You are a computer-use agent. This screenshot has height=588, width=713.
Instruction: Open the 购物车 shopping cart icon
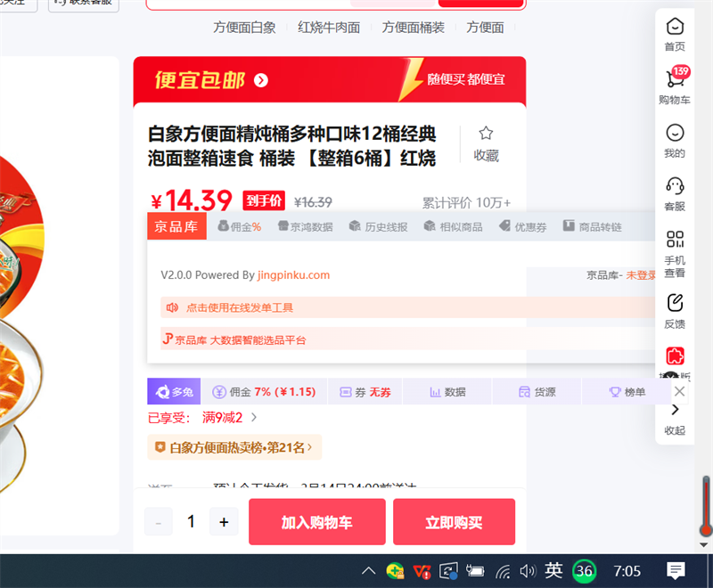tap(675, 80)
